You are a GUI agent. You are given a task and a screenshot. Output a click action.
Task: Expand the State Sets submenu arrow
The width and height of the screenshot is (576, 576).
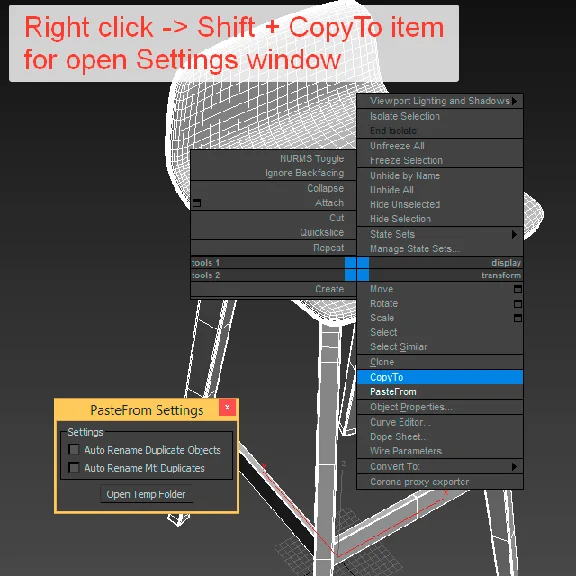[x=514, y=234]
